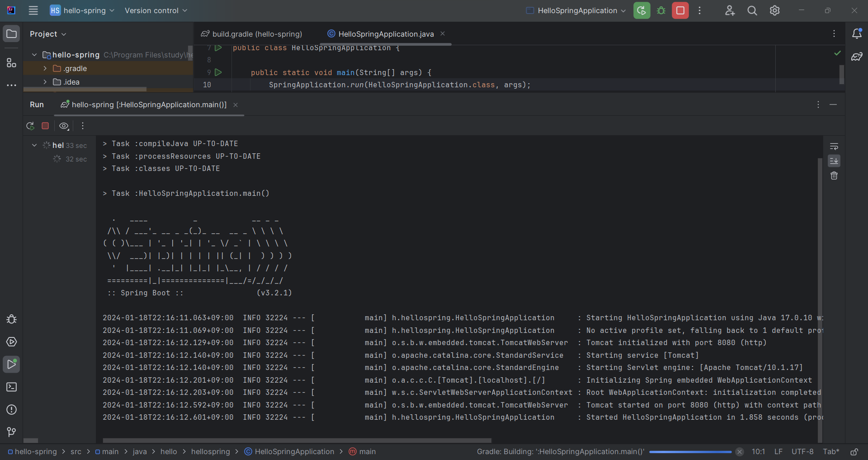This screenshot has width=868, height=460.
Task: Click HelloSpringApplication class breadcrumb
Action: (289, 451)
